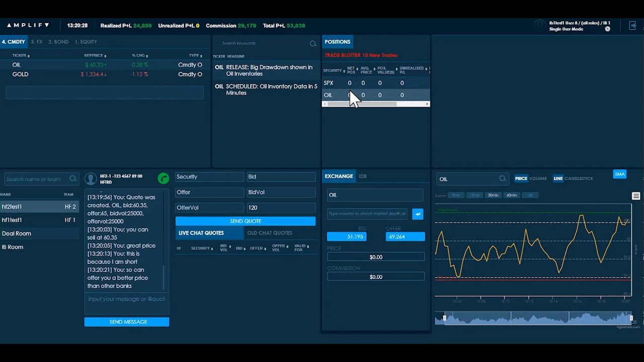Viewport: 644px width, 362px height.
Task: Set chart zoom to 5min
Action: (456, 195)
